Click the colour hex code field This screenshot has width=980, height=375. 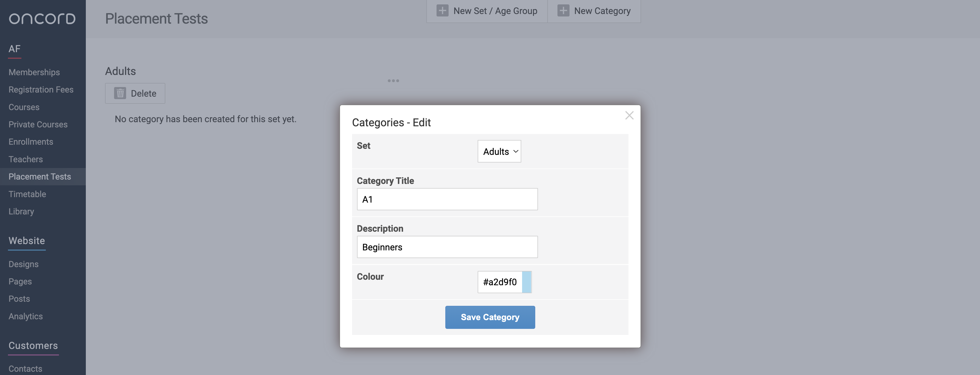500,282
